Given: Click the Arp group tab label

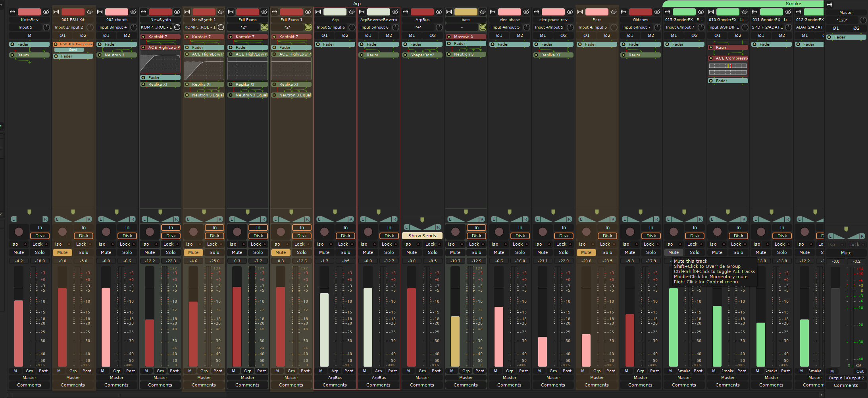Looking at the screenshot, I should 357,4.
